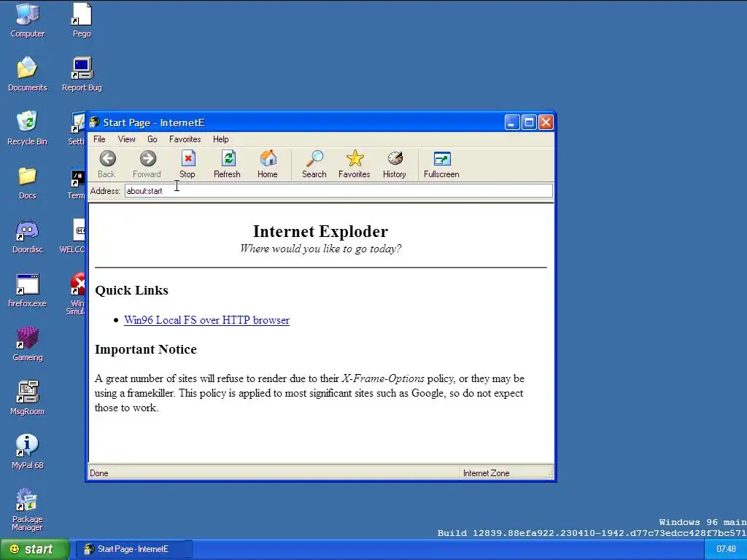Viewport: 747px width, 560px height.
Task: Open the start menu button
Action: [35, 549]
